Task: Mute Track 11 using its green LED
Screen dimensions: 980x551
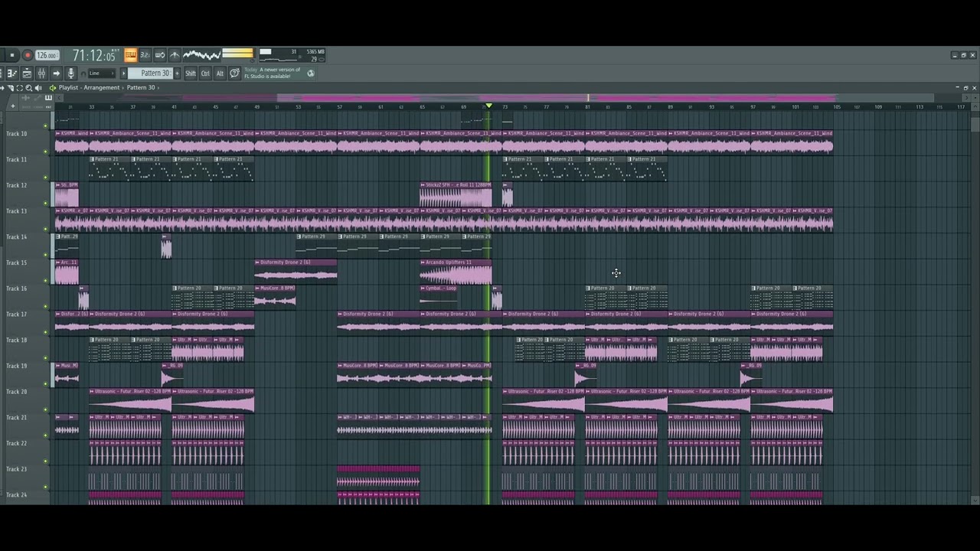Action: click(45, 177)
